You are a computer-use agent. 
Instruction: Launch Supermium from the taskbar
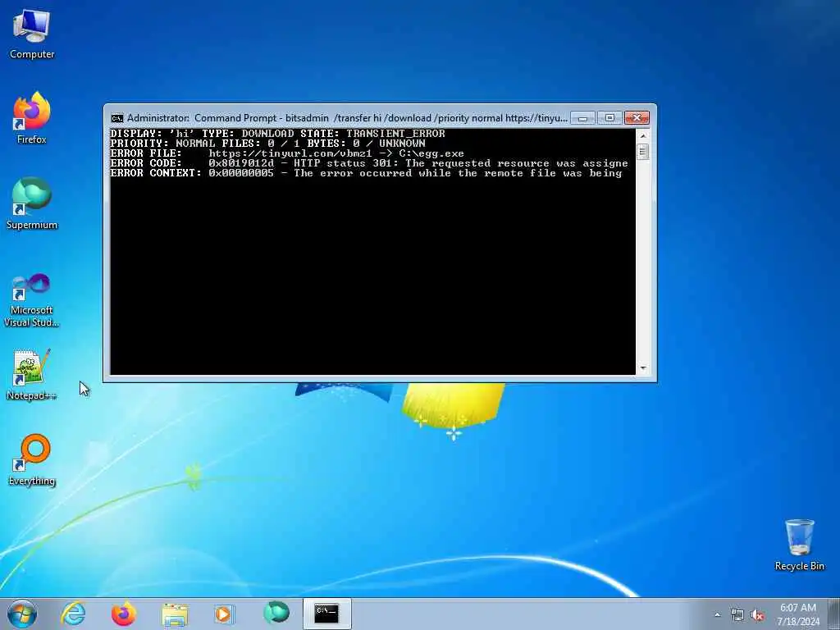[276, 614]
